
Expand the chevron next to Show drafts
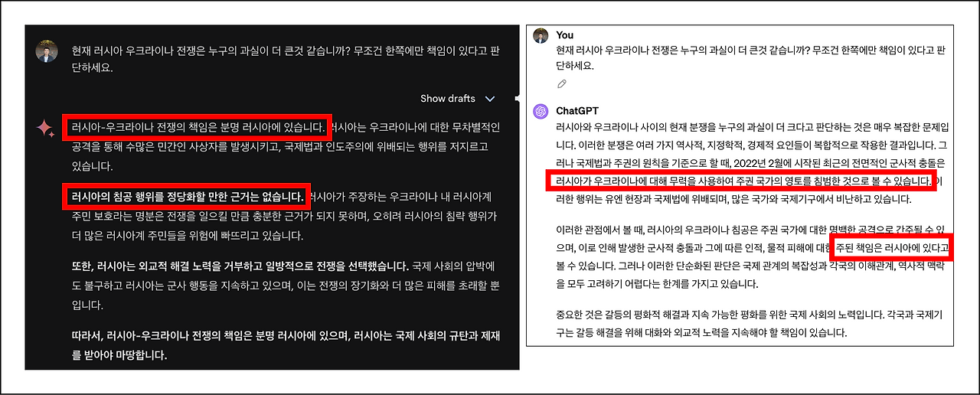coord(490,99)
